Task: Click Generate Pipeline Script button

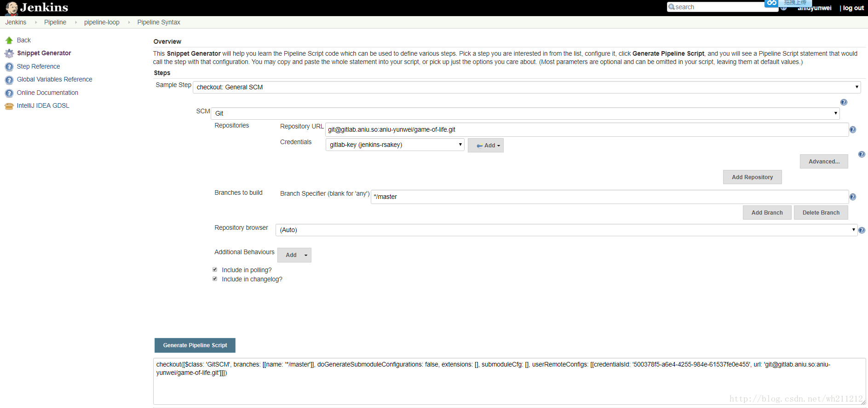Action: click(195, 345)
